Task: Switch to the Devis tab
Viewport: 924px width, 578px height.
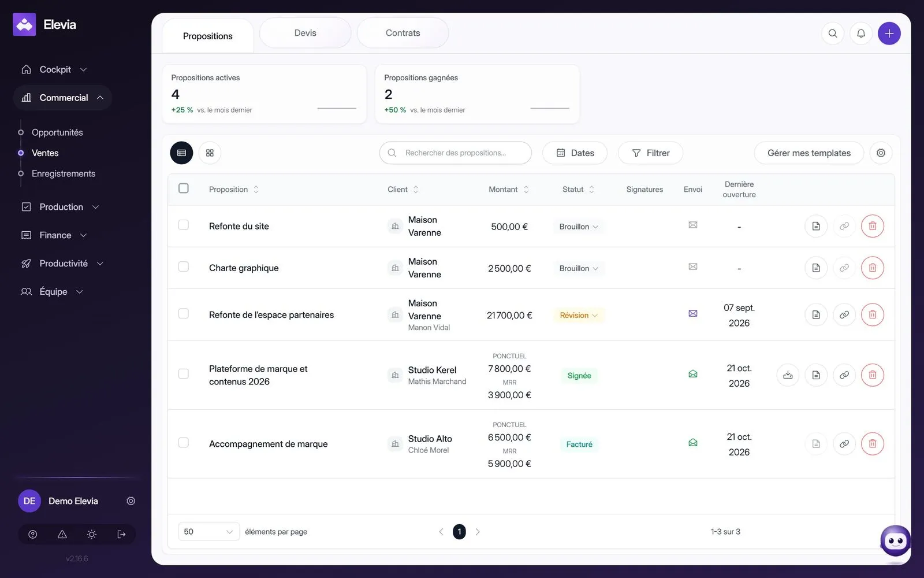Action: click(x=305, y=33)
